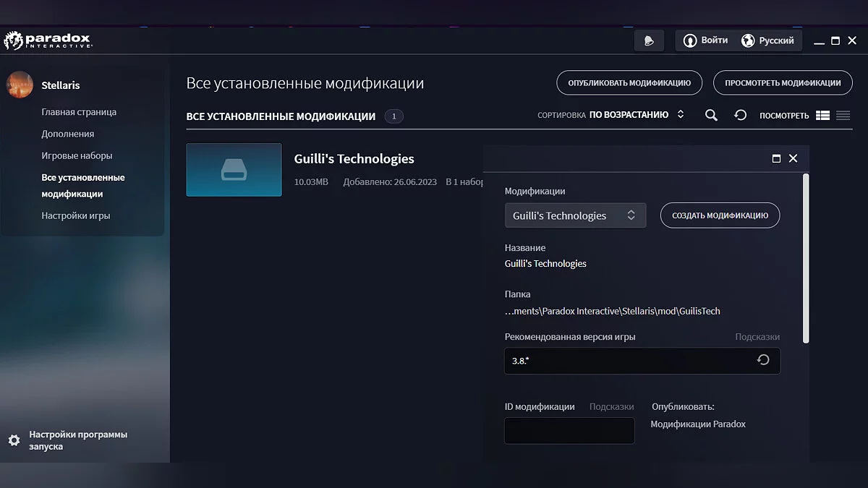Click the Stellaris game avatar icon
The width and height of the screenshot is (868, 488).
(x=20, y=85)
